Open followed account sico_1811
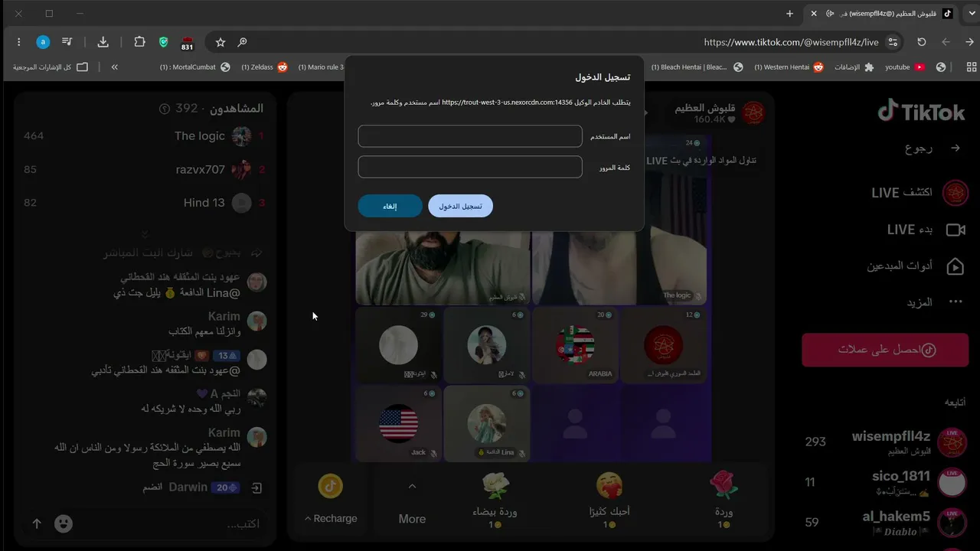This screenshot has width=980, height=551. click(x=885, y=482)
